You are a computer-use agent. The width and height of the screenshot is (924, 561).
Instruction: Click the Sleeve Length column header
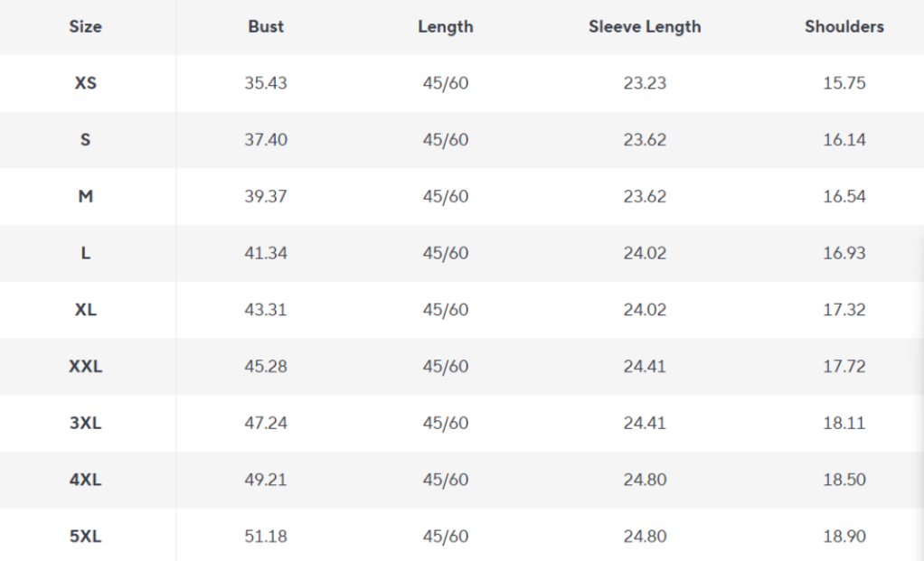click(x=644, y=27)
